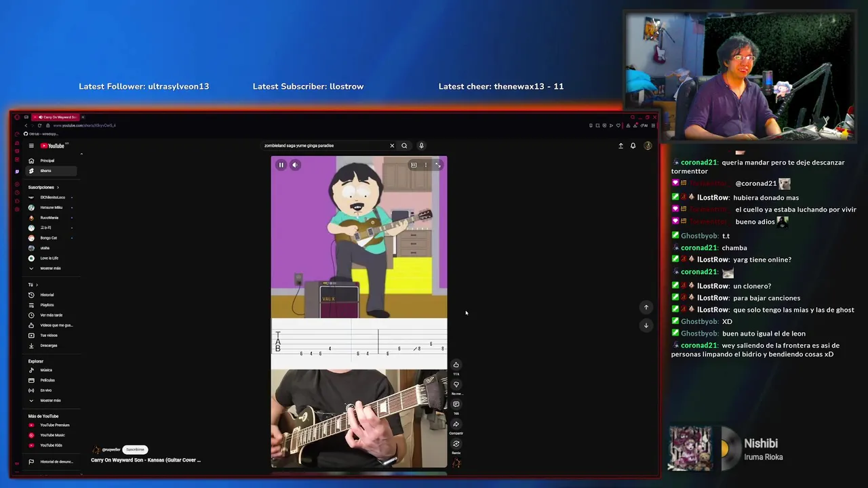Collapse sidebar with up chevron near Principal
The image size is (868, 488).
click(81, 155)
